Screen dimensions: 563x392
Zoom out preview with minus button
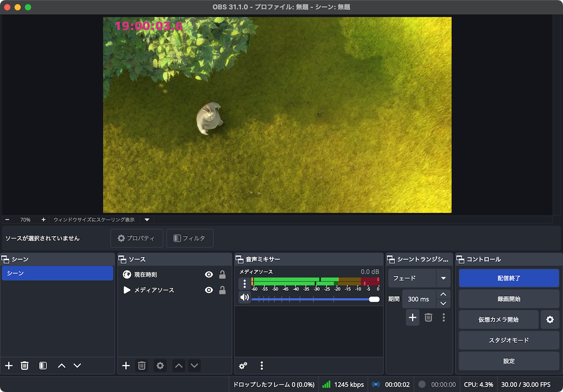pos(7,220)
